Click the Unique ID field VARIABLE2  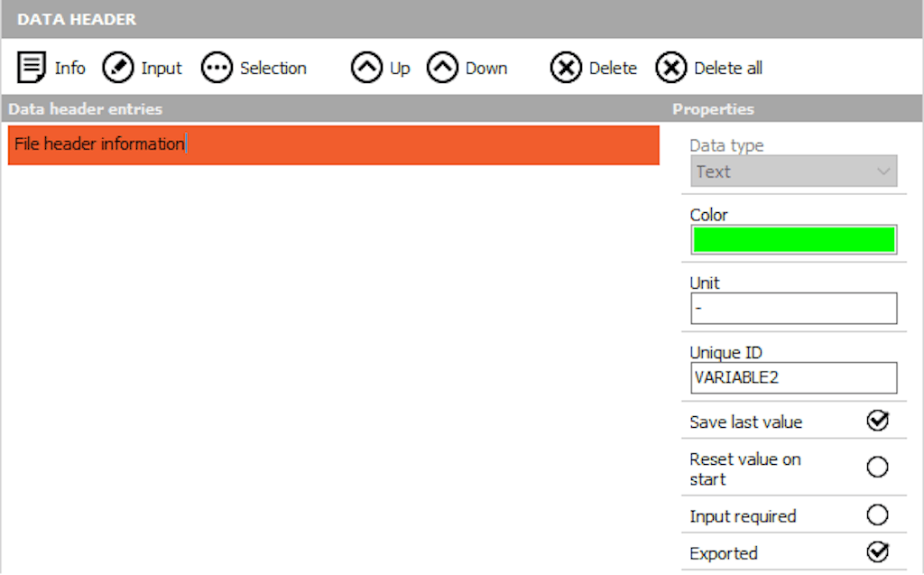pos(794,377)
